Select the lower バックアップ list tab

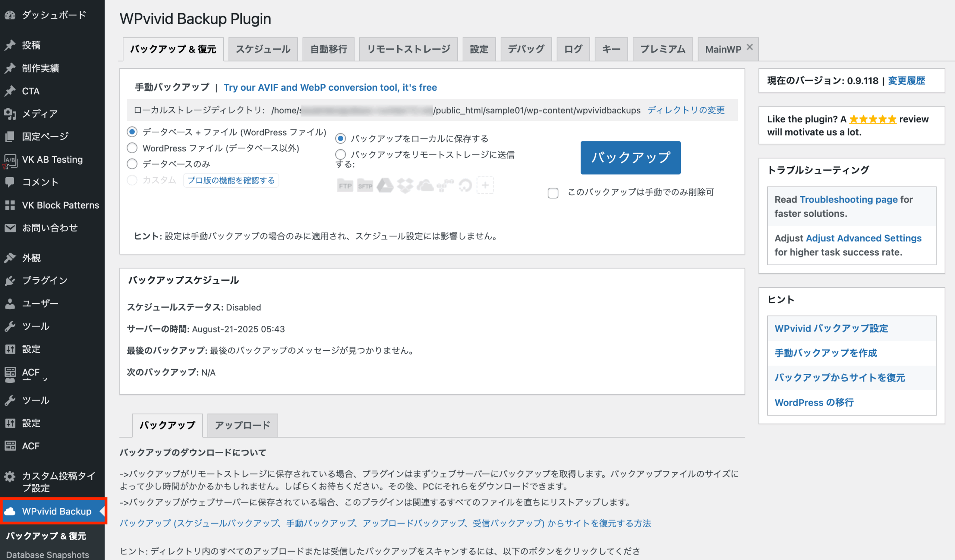click(167, 425)
